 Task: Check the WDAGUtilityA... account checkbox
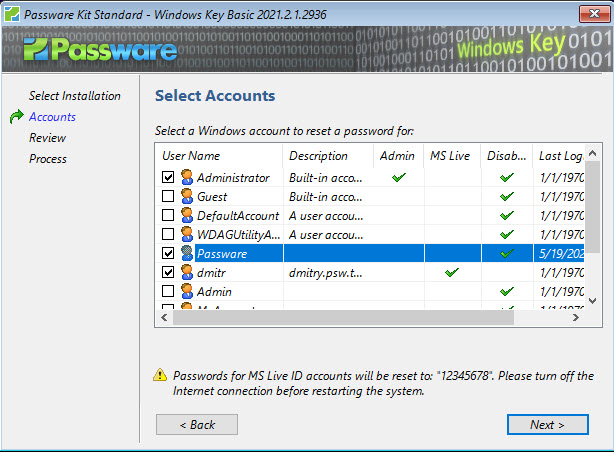[x=168, y=234]
